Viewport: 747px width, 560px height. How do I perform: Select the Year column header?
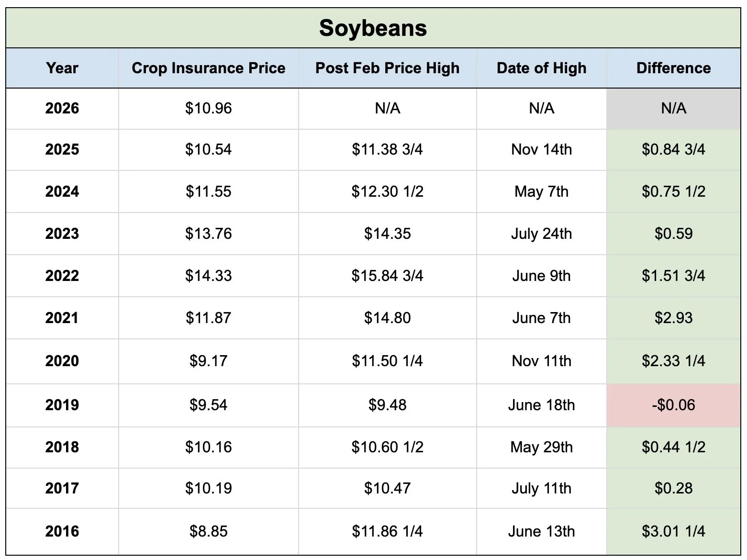click(62, 68)
